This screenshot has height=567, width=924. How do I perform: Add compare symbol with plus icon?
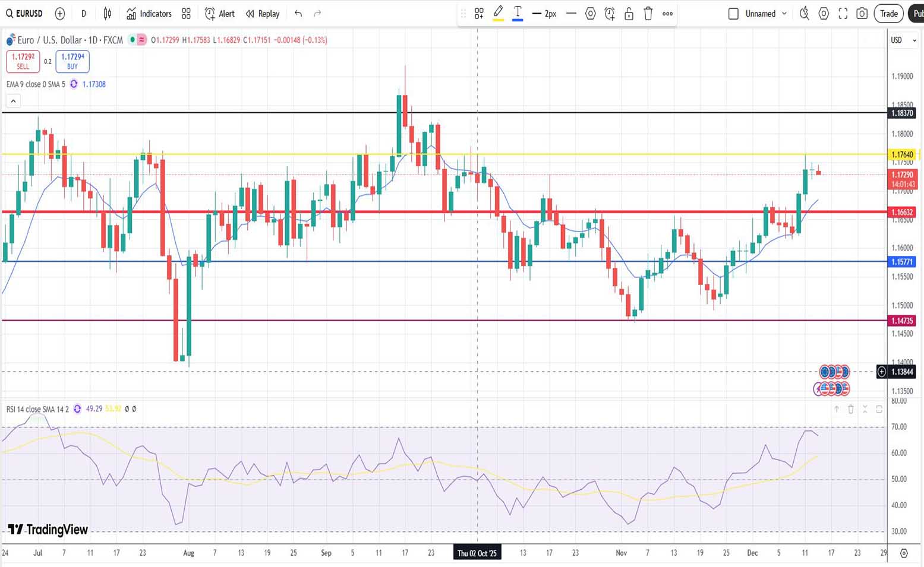[x=60, y=14]
